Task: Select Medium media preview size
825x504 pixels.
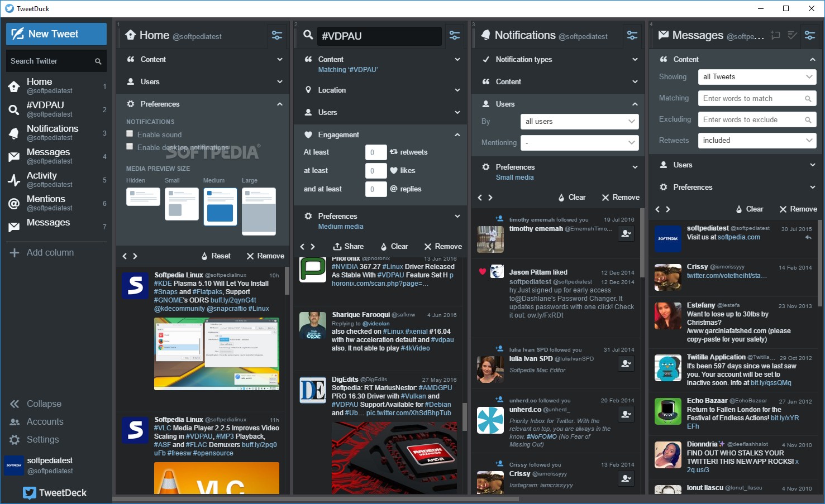Action: tap(220, 207)
